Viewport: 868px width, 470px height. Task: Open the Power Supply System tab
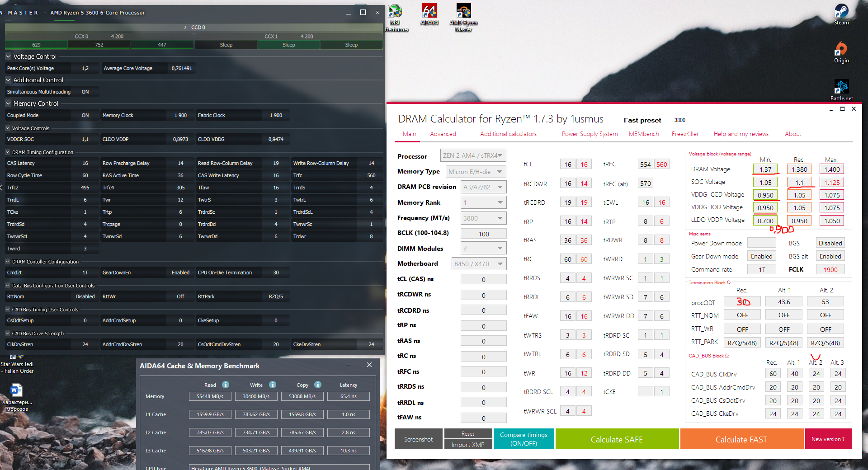click(590, 134)
